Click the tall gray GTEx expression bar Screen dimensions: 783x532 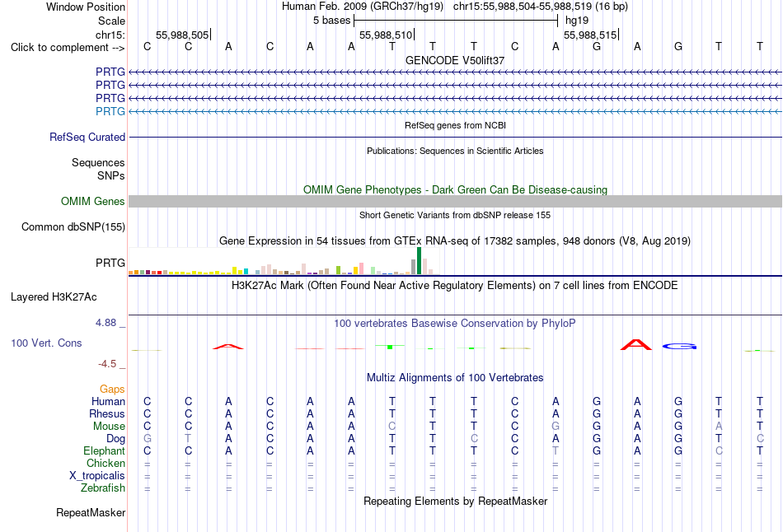[x=413, y=267]
